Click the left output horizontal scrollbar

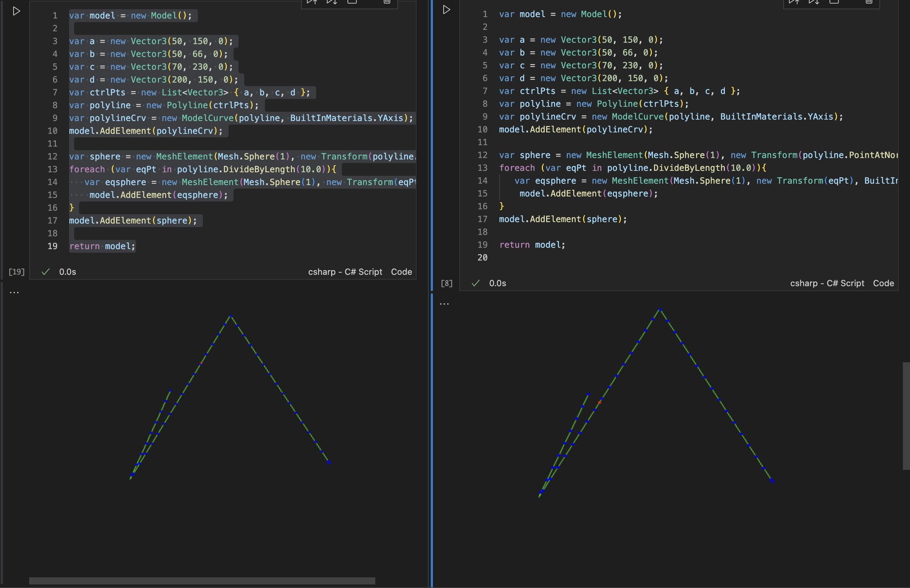click(202, 581)
